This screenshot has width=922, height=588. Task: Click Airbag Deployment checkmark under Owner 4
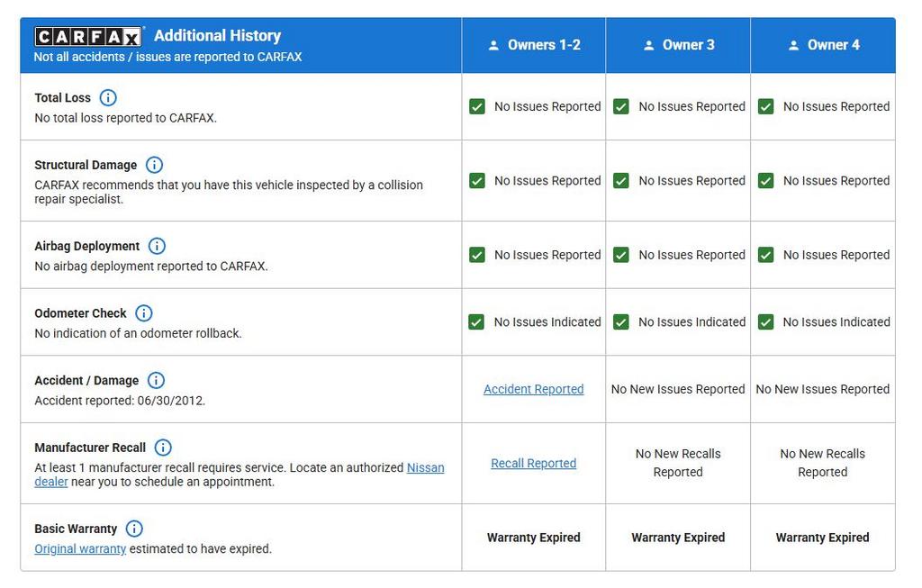point(765,255)
